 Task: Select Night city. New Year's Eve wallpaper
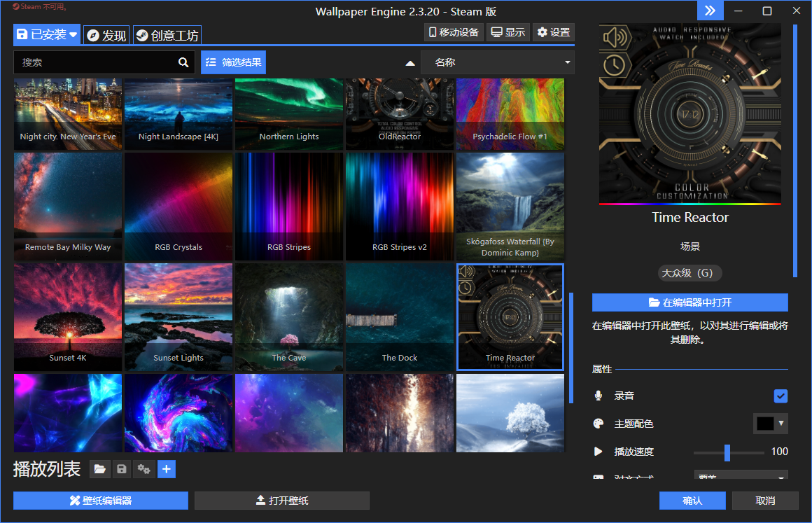[x=68, y=114]
